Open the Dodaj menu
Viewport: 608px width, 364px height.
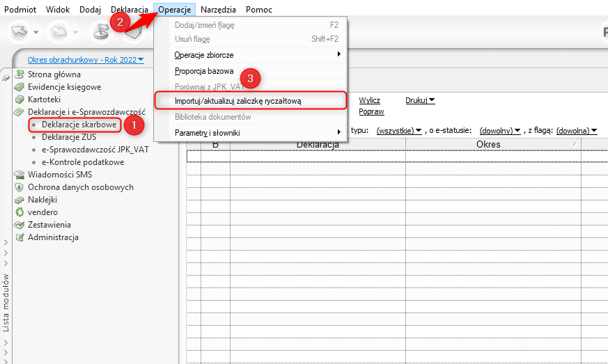pyautogui.click(x=90, y=9)
